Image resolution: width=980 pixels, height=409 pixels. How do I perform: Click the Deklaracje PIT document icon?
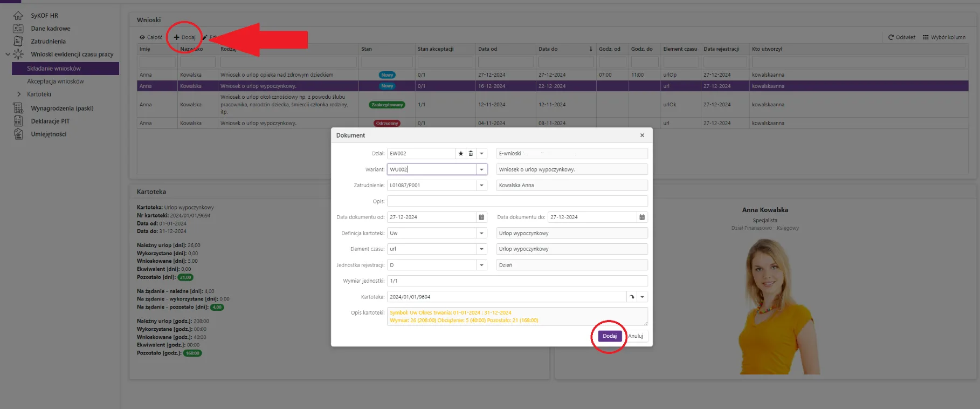18,121
